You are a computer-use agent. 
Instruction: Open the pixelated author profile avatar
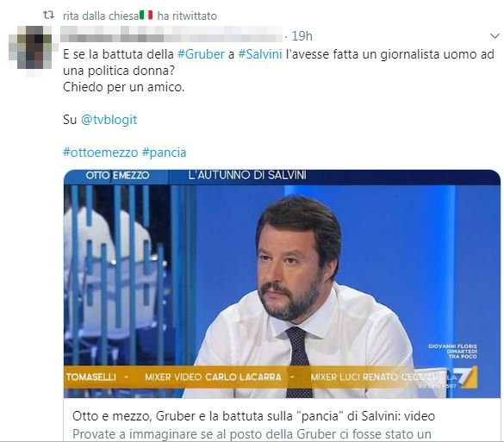click(x=30, y=47)
